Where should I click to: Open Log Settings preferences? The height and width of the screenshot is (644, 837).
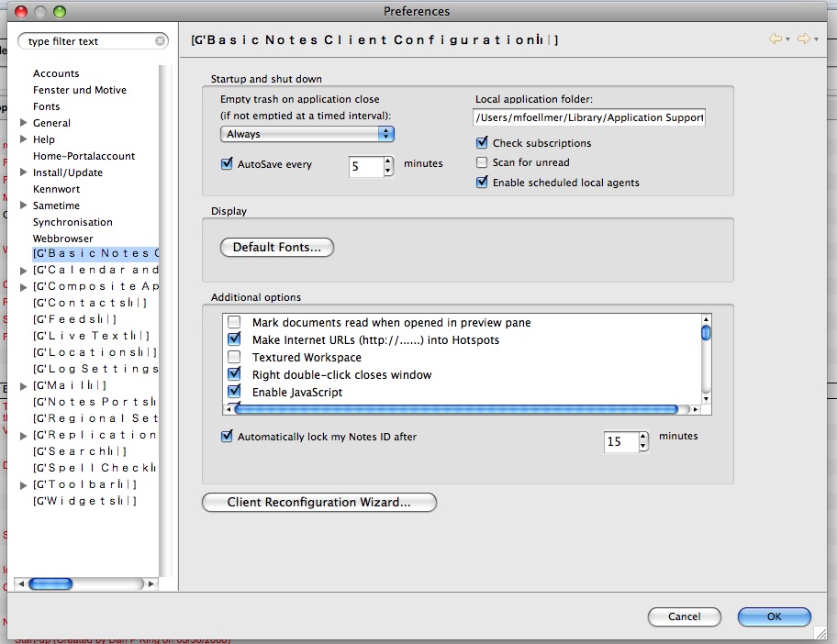click(x=95, y=369)
